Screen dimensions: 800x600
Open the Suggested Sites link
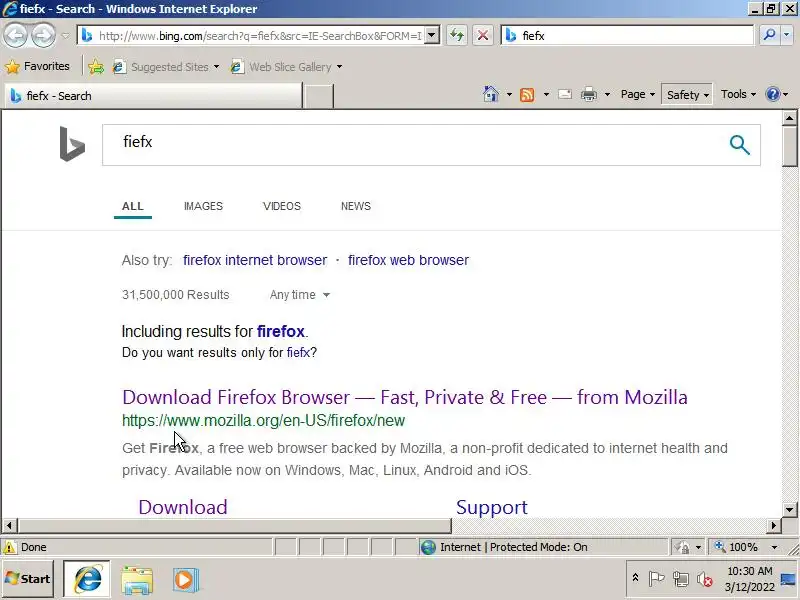point(166,67)
